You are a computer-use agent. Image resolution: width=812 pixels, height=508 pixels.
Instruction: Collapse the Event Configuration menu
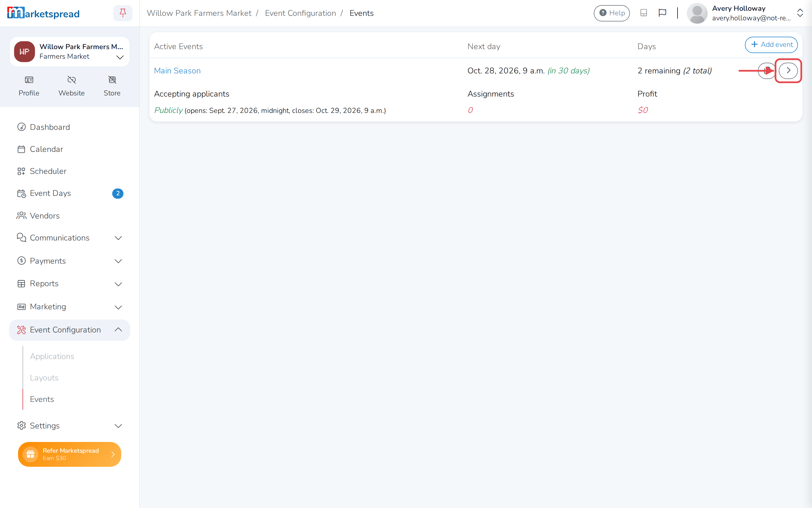click(x=69, y=330)
